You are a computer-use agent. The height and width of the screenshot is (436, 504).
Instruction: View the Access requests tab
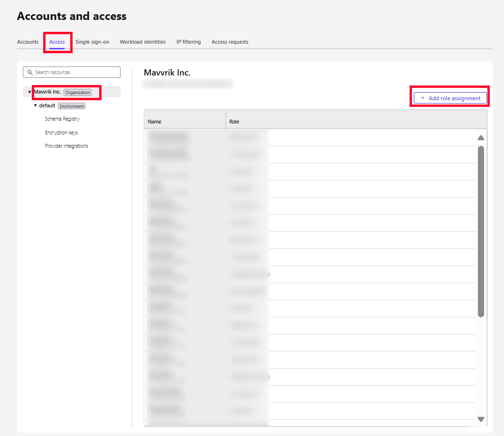(x=230, y=42)
